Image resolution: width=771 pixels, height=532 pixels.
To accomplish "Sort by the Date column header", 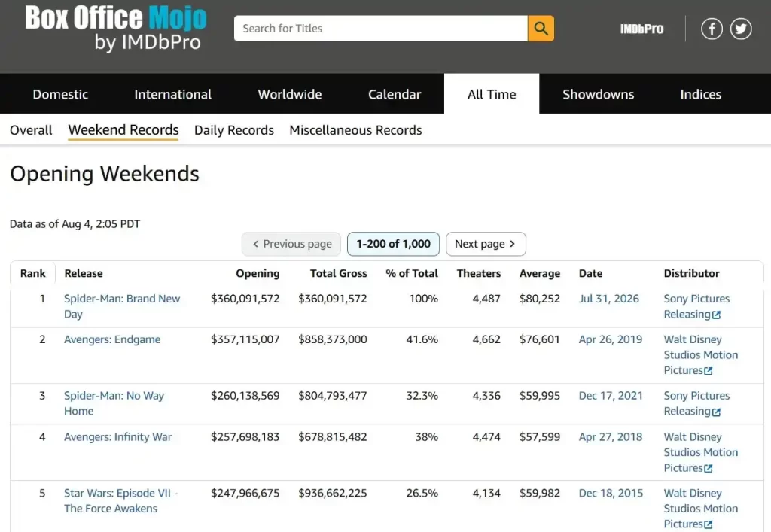I will click(590, 273).
